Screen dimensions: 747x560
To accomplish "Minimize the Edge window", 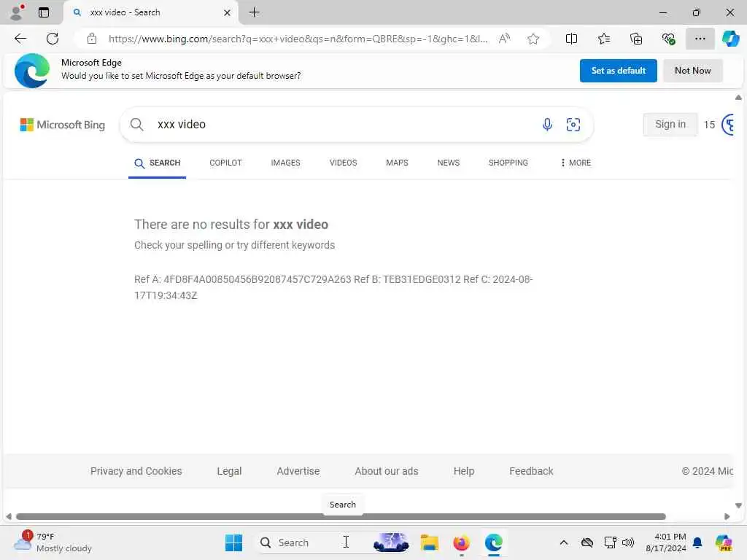I will (x=663, y=12).
